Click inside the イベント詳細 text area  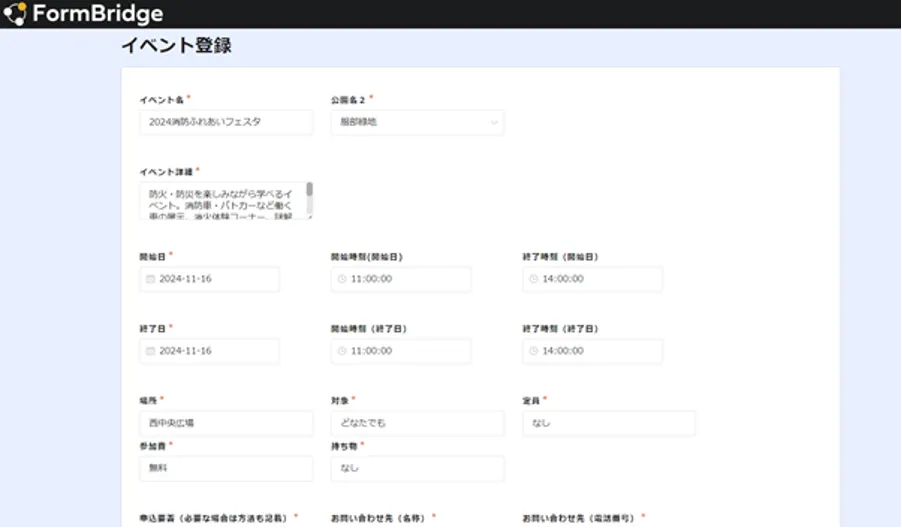(x=222, y=201)
